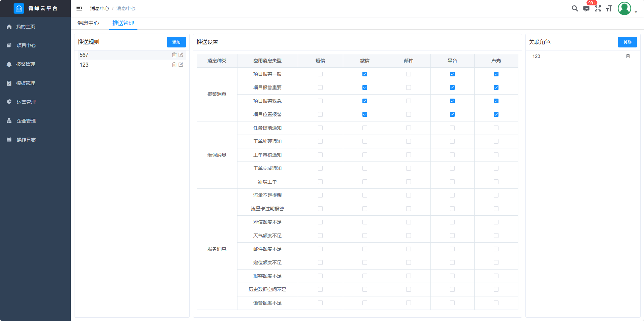Edit push rule 123 with pencil icon
The width and height of the screenshot is (644, 321).
(x=181, y=65)
